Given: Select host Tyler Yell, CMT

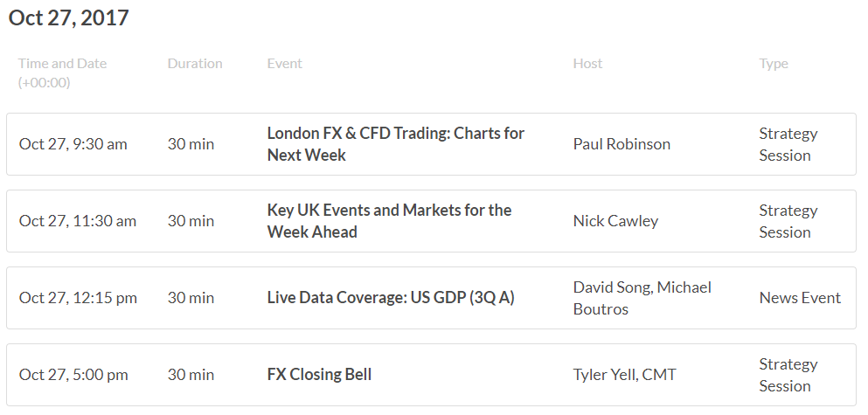Looking at the screenshot, I should pyautogui.click(x=624, y=375).
